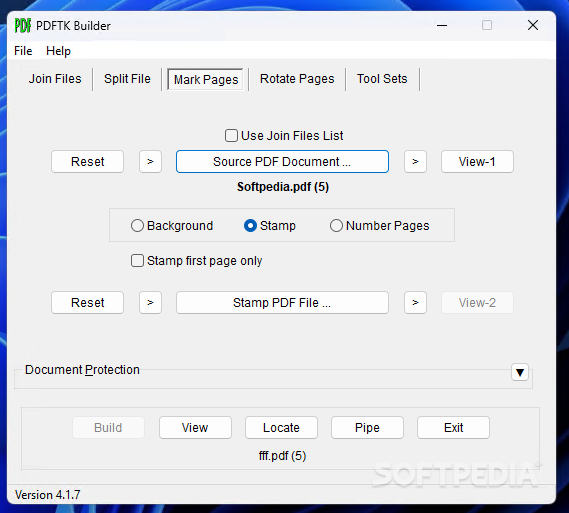Click the Pipe button
Image resolution: width=569 pixels, height=513 pixels.
coord(367,428)
